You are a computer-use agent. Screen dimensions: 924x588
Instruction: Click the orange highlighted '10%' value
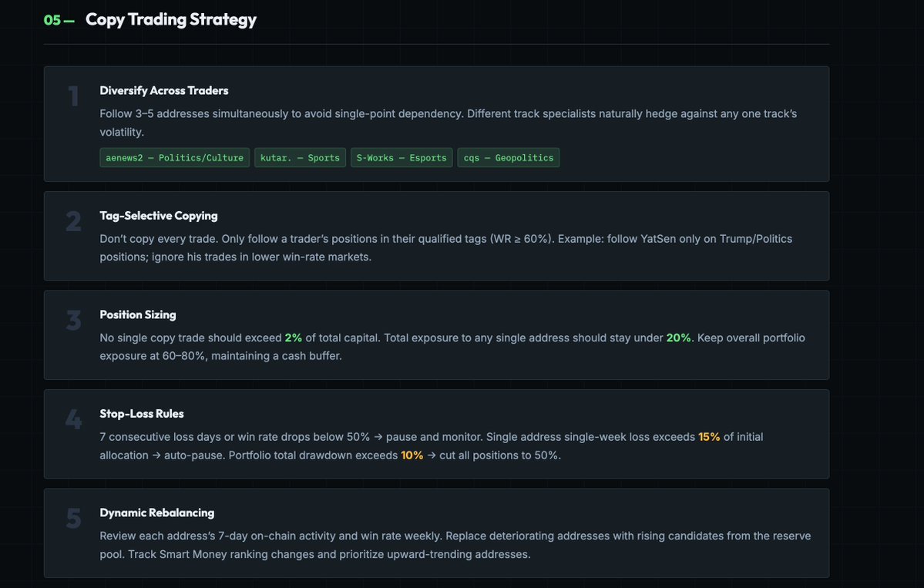click(412, 455)
